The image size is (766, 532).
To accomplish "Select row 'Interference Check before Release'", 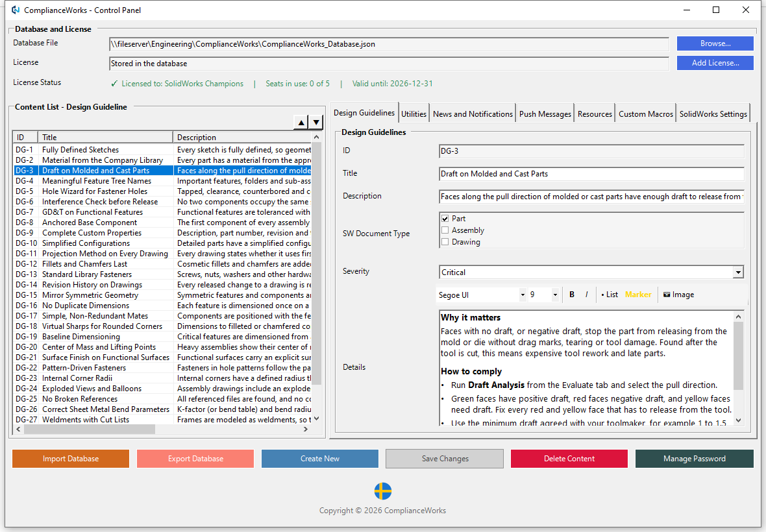I will (x=162, y=202).
